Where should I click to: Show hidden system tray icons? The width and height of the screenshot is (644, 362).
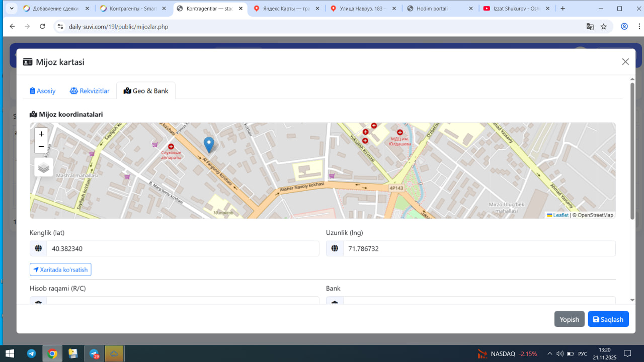(549, 353)
